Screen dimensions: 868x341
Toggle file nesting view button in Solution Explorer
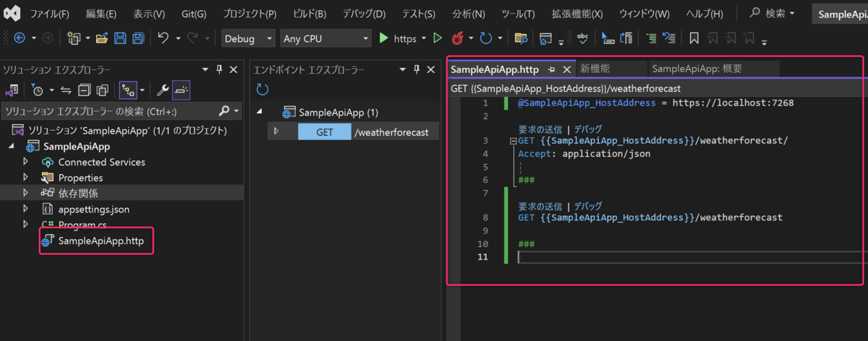129,90
